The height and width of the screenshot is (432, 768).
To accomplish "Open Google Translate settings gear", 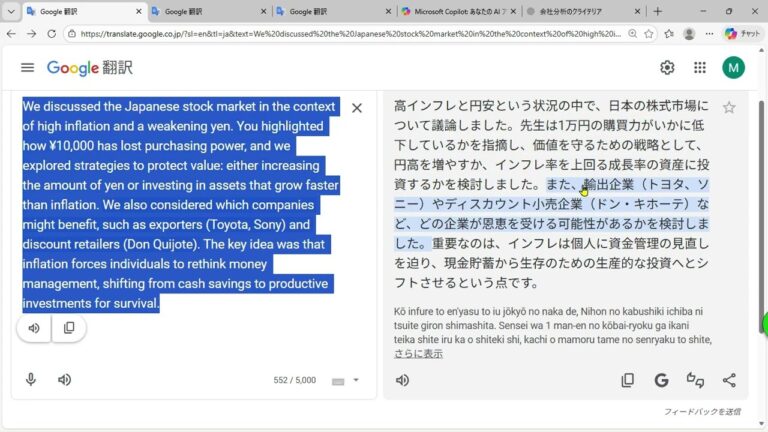I will [x=667, y=68].
